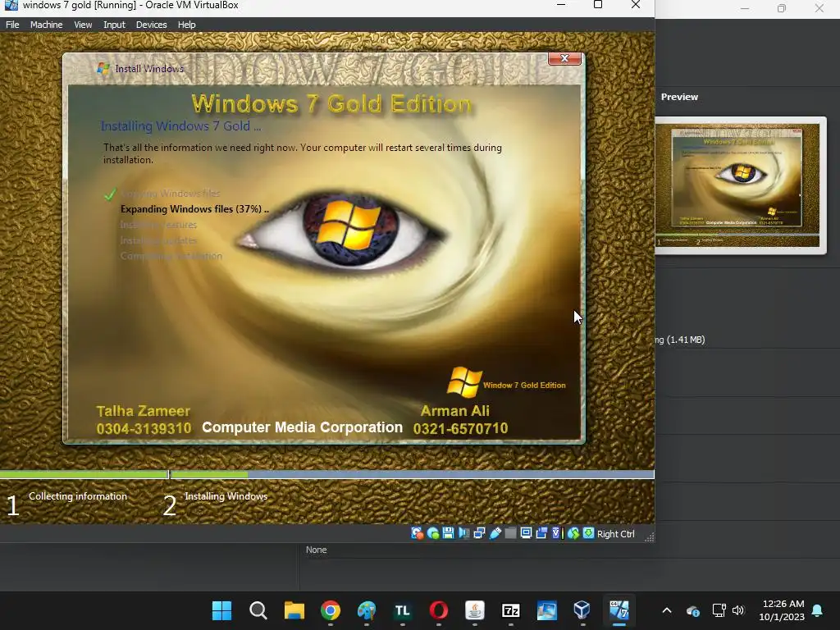Open notifications bell icon
The height and width of the screenshot is (630, 840).
[818, 610]
